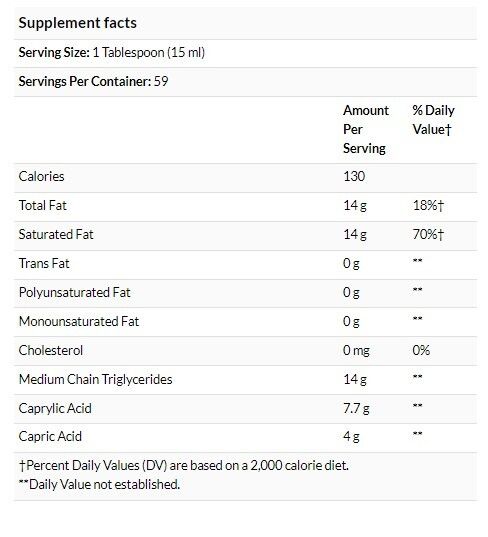This screenshot has height=537, width=488.
Task: Click the Monounsaturated Fat label
Action: tap(79, 322)
